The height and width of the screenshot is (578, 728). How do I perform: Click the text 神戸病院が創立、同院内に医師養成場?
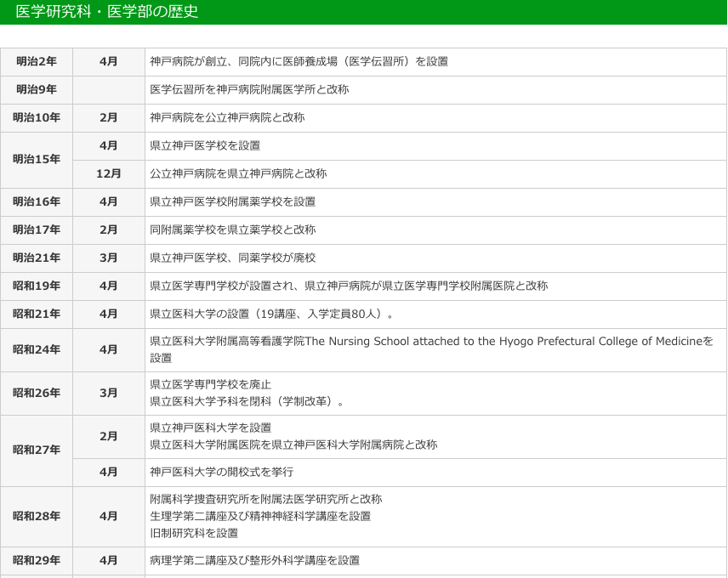click(299, 62)
